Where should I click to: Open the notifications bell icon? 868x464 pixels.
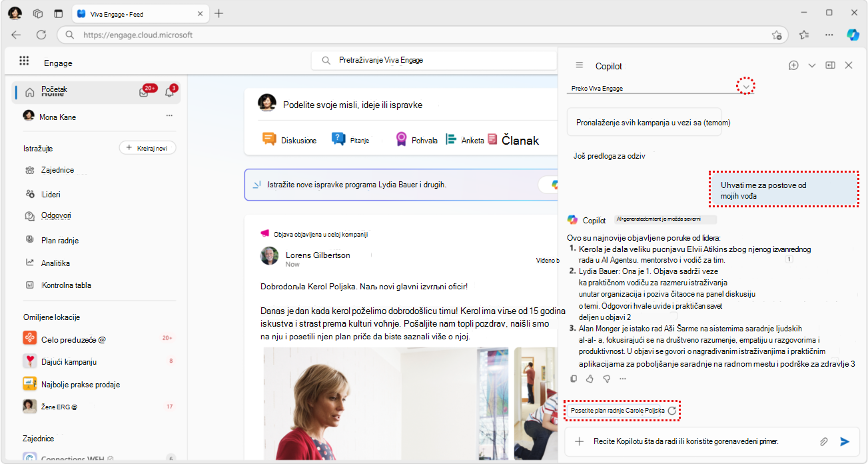coord(169,93)
